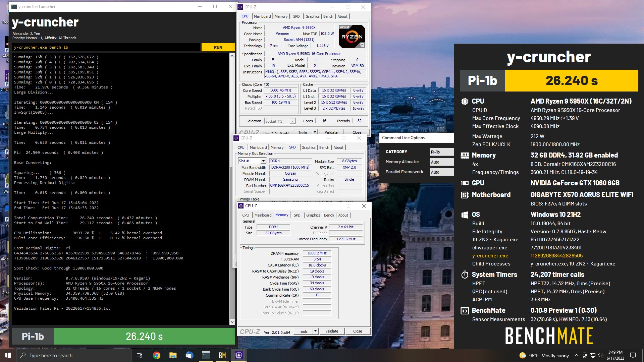Screen dimensions: 644x362
Task: Open the blue app next to File Explorer
Action: pos(189,355)
